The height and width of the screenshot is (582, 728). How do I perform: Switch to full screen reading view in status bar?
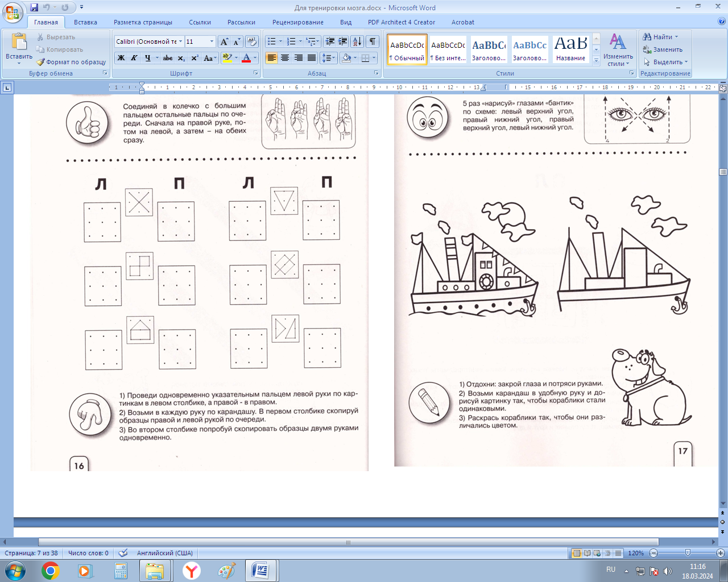click(x=587, y=553)
